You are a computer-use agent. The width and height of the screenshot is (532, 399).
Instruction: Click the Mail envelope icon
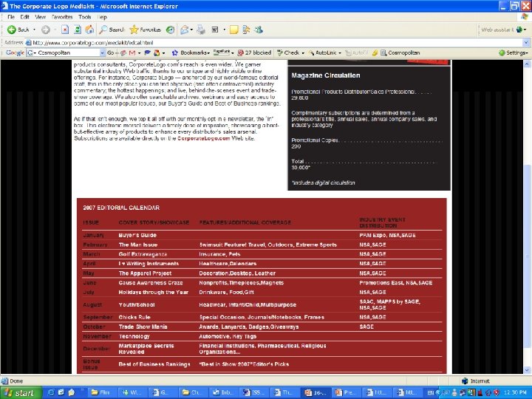coord(184,30)
